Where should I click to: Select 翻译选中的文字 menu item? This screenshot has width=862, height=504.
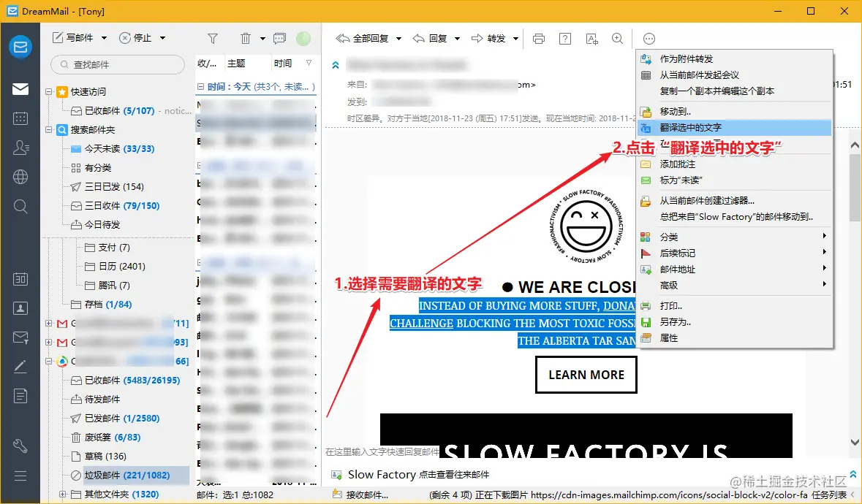735,127
